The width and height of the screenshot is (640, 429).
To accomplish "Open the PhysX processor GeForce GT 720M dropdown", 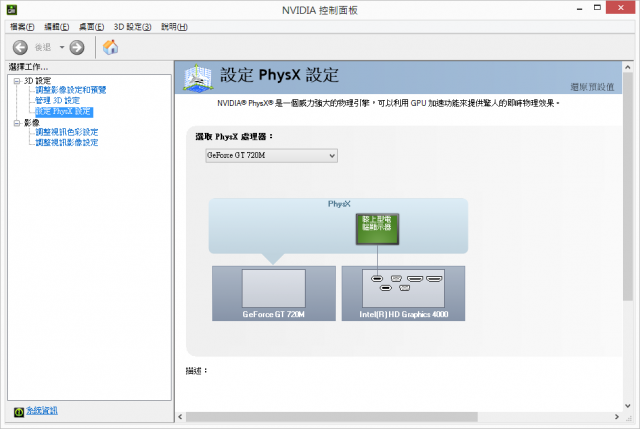I will (271, 156).
